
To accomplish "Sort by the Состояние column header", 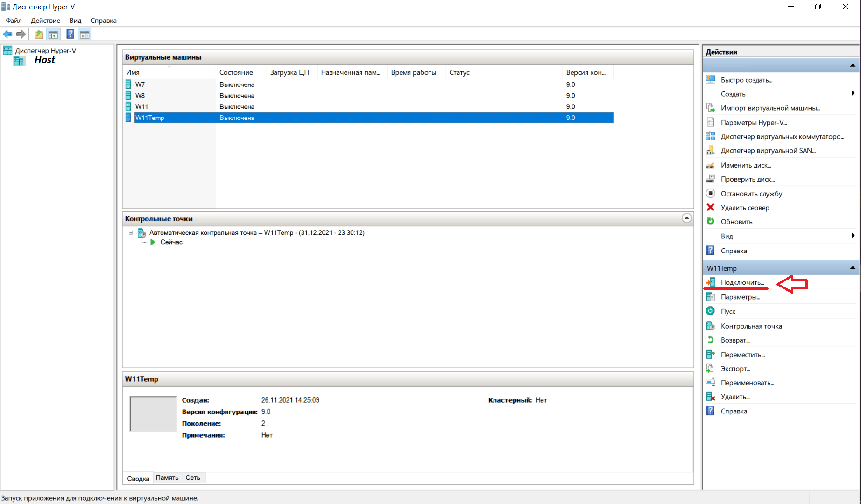I will point(241,72).
